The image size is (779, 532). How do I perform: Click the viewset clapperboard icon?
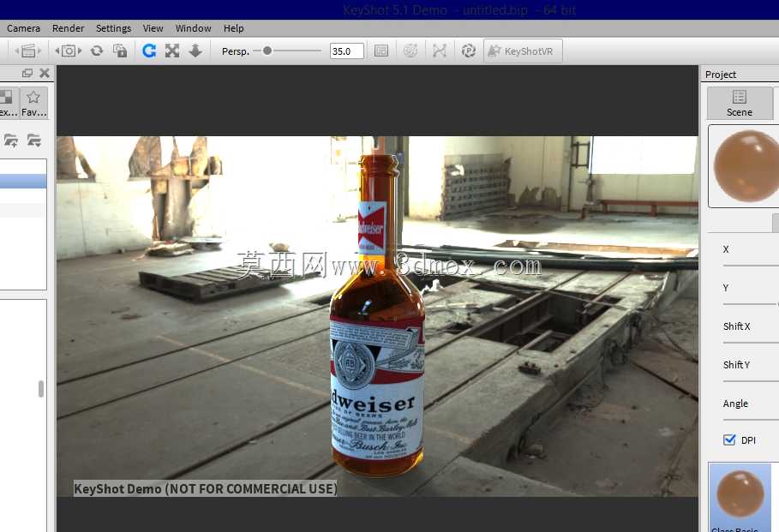click(27, 51)
